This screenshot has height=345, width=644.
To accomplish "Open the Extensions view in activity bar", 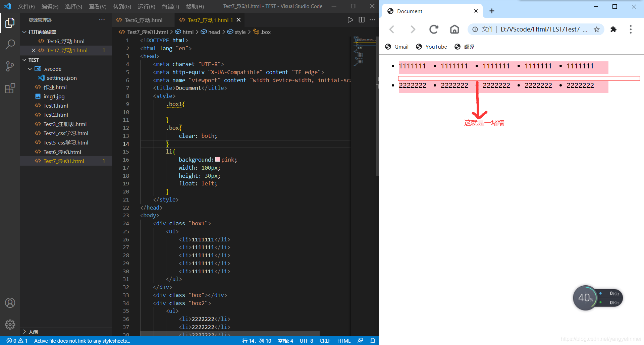I will (x=10, y=88).
